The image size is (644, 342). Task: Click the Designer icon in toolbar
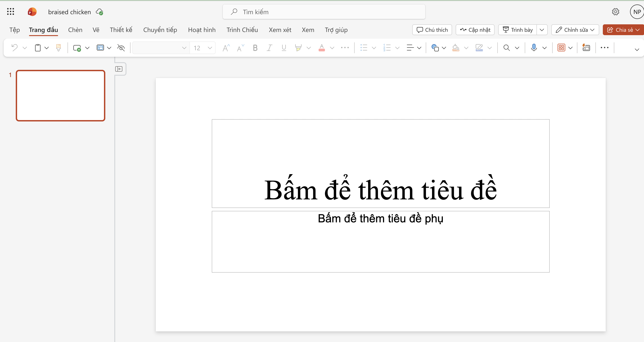(586, 48)
